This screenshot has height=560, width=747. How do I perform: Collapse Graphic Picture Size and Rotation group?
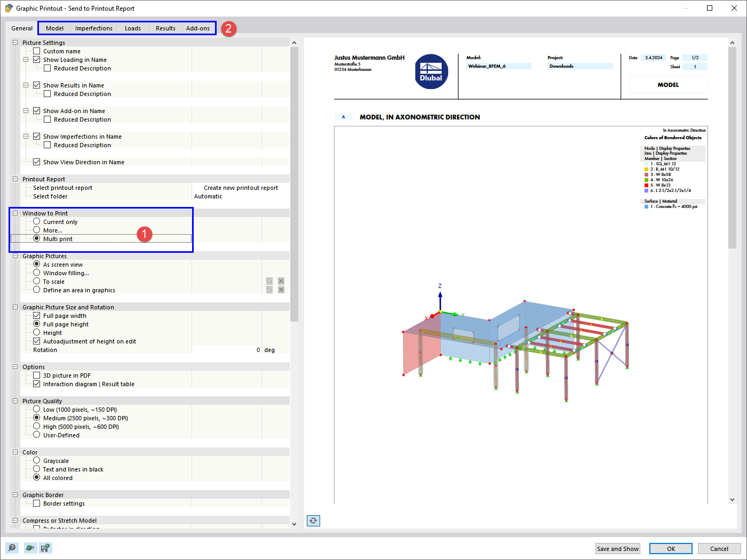15,307
